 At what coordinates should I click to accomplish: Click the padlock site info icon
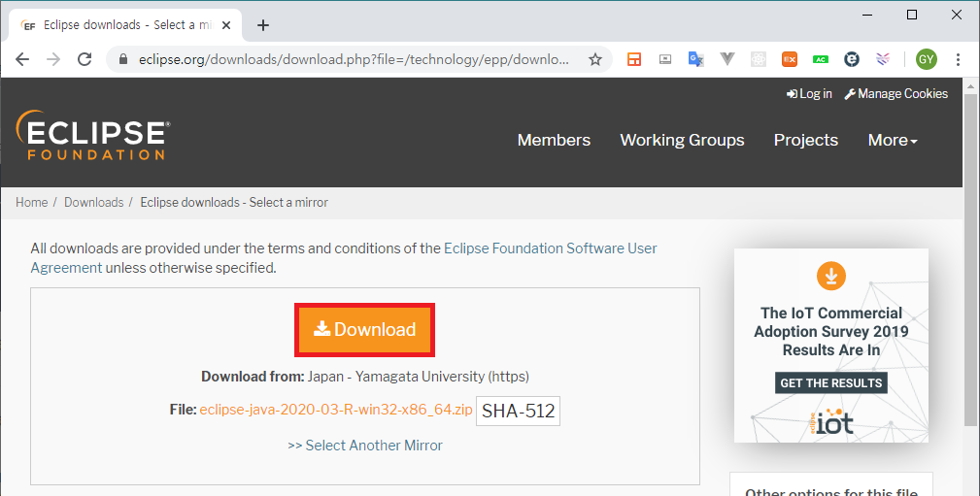123,59
